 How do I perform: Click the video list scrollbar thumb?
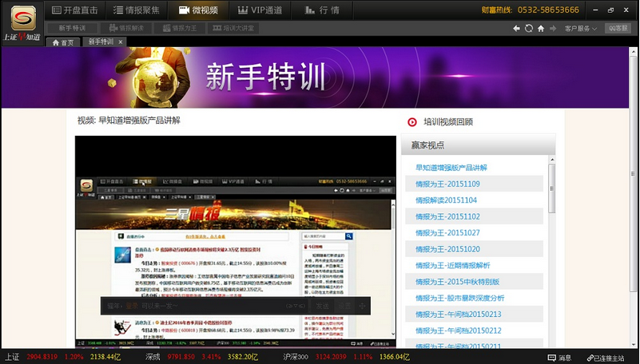552,188
